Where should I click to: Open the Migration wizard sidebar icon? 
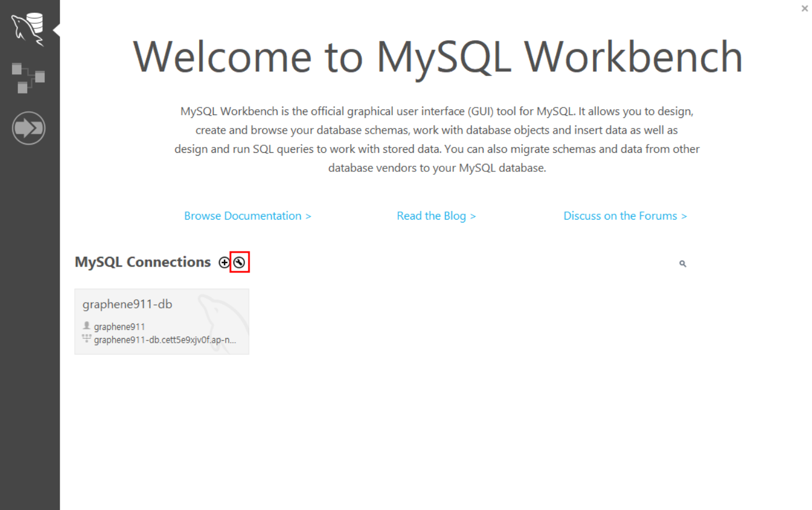click(x=28, y=128)
